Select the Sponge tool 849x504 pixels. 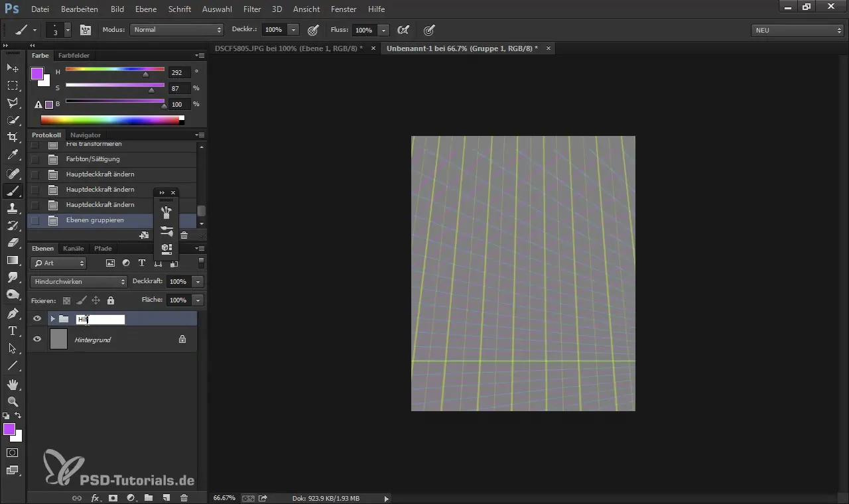[13, 294]
